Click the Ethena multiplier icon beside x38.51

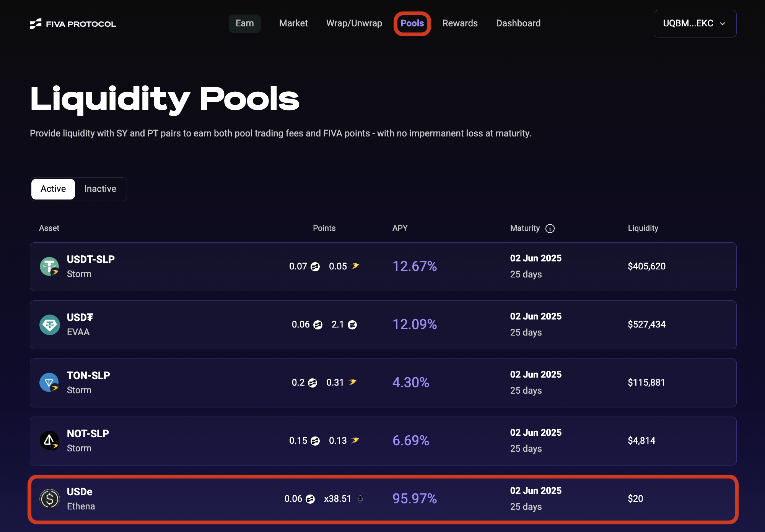click(360, 499)
